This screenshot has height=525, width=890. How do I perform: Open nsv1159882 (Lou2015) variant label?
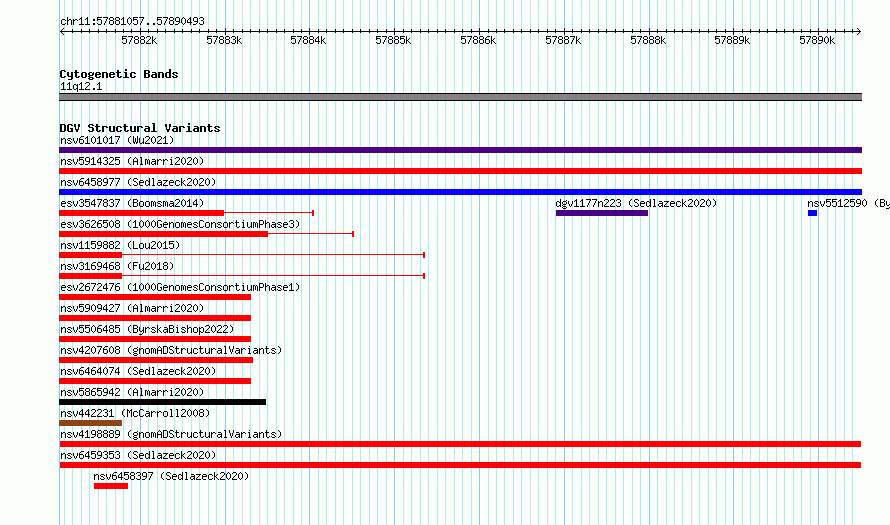tap(120, 245)
